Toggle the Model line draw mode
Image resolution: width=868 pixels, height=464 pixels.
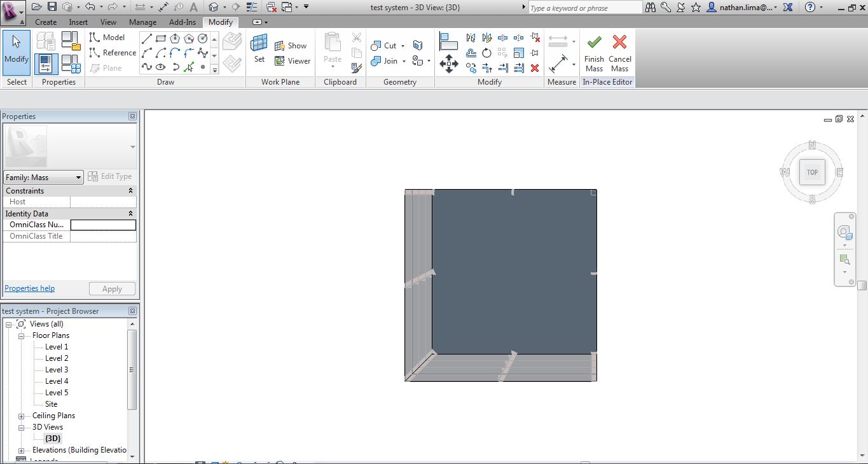107,38
